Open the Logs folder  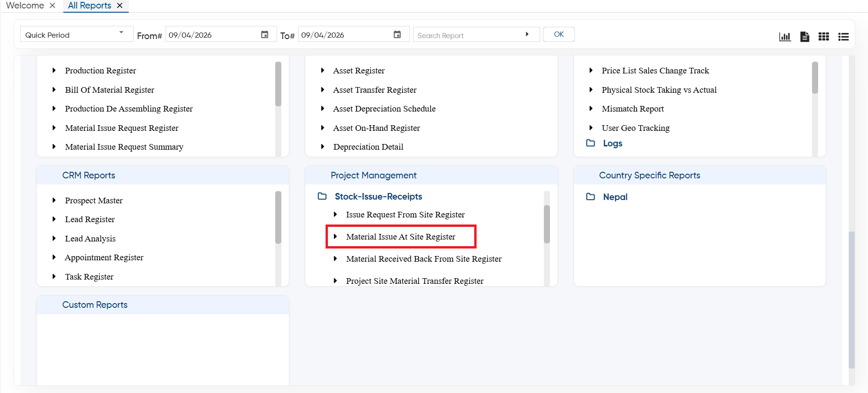pyautogui.click(x=613, y=143)
